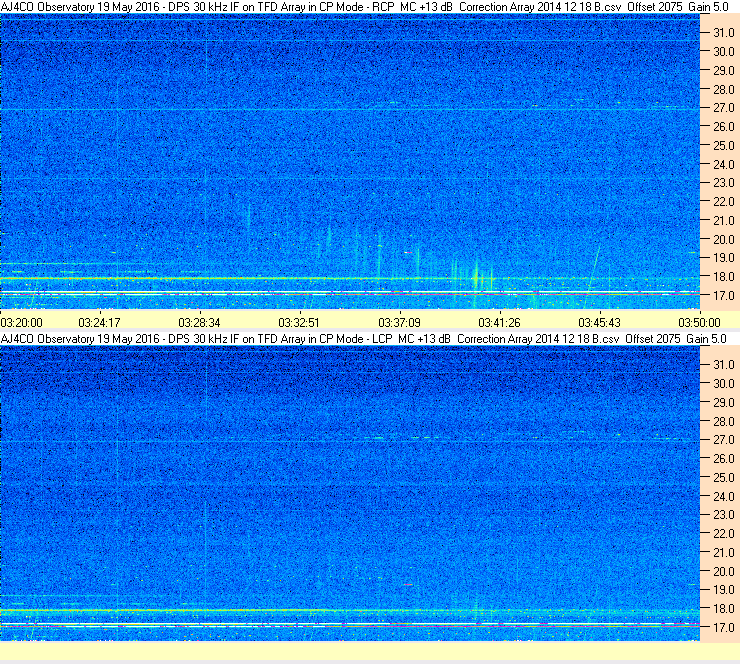Click the 03:45:43 time axis label
Screen dimensions: 740x664
tap(599, 323)
